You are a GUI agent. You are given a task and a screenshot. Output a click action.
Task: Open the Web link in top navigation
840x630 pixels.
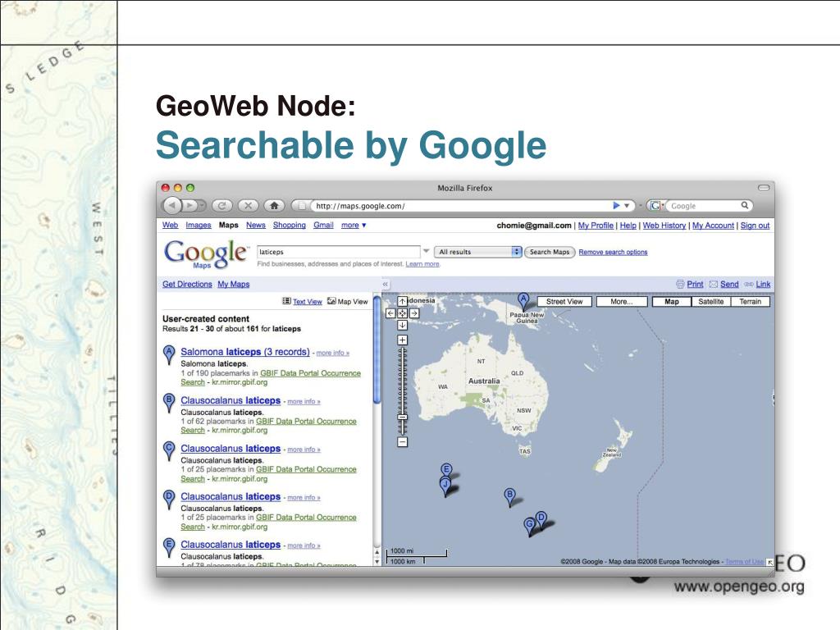click(x=171, y=225)
